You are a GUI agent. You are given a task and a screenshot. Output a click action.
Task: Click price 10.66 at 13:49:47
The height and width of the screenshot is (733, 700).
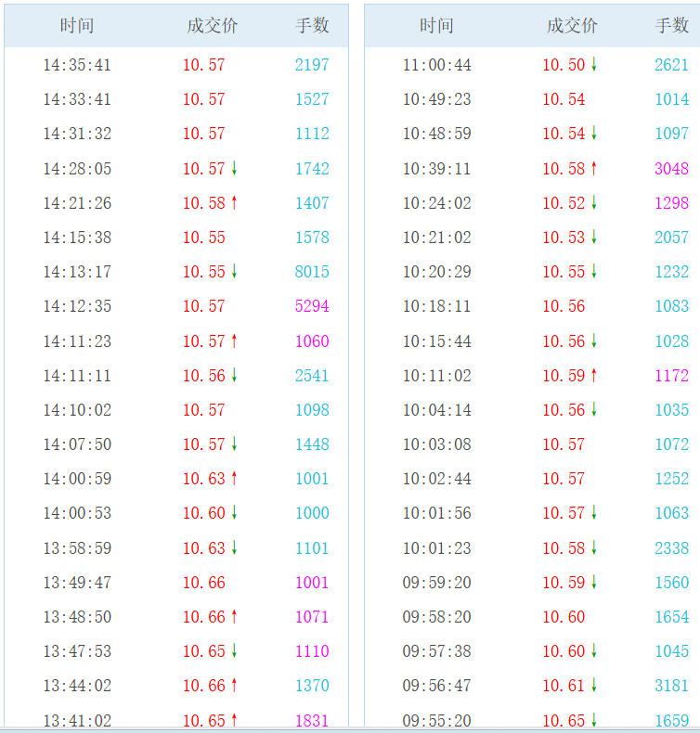point(204,583)
